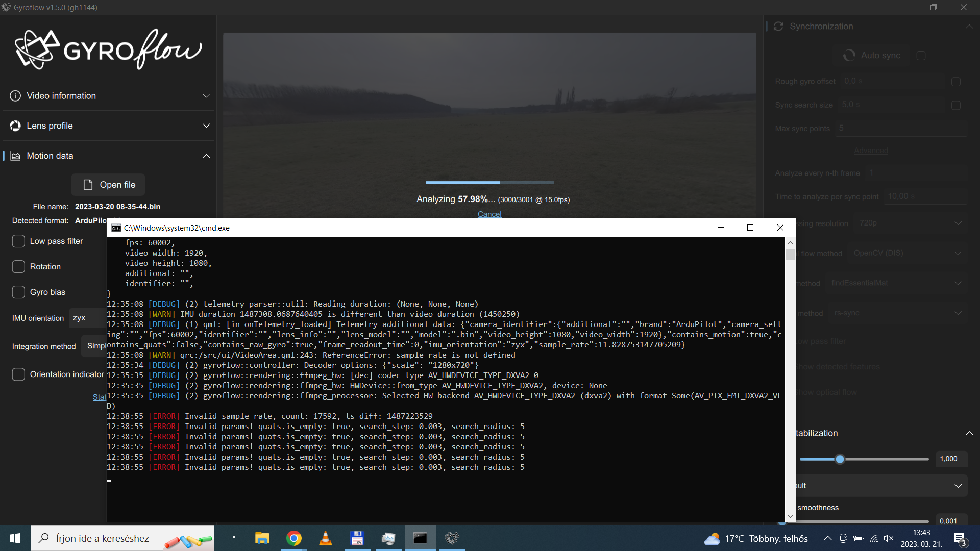
Task: Expand the Video information section
Action: click(206, 95)
